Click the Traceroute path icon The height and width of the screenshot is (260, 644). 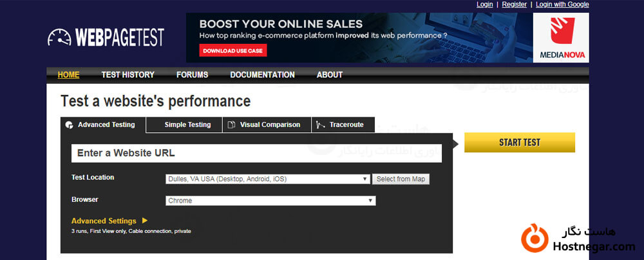(320, 125)
